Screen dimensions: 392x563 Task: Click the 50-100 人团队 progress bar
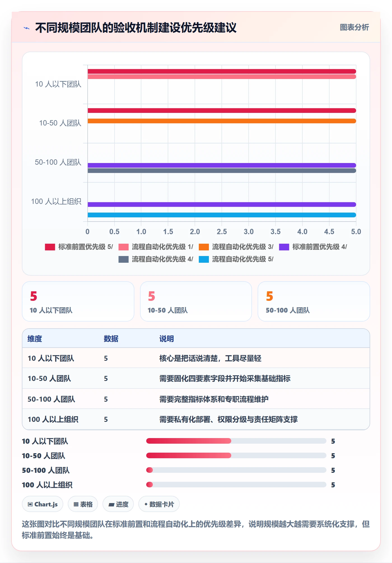click(236, 470)
